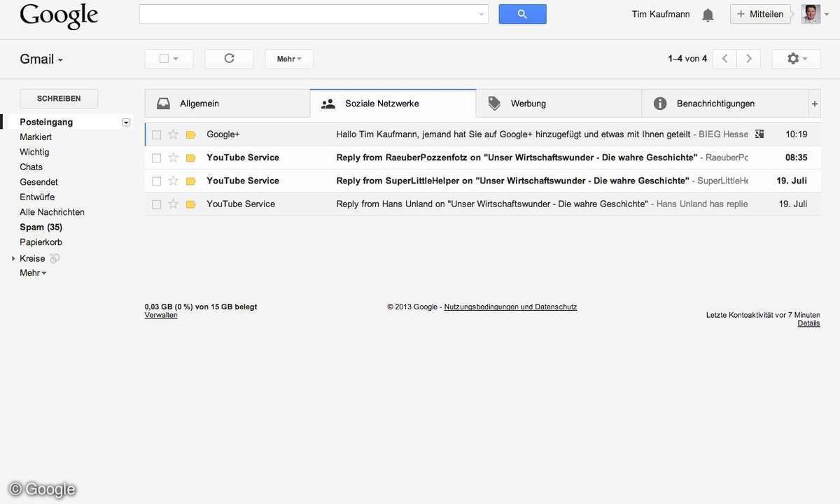Open the Markiert folder
Screen dimensions: 840x504
(x=36, y=137)
